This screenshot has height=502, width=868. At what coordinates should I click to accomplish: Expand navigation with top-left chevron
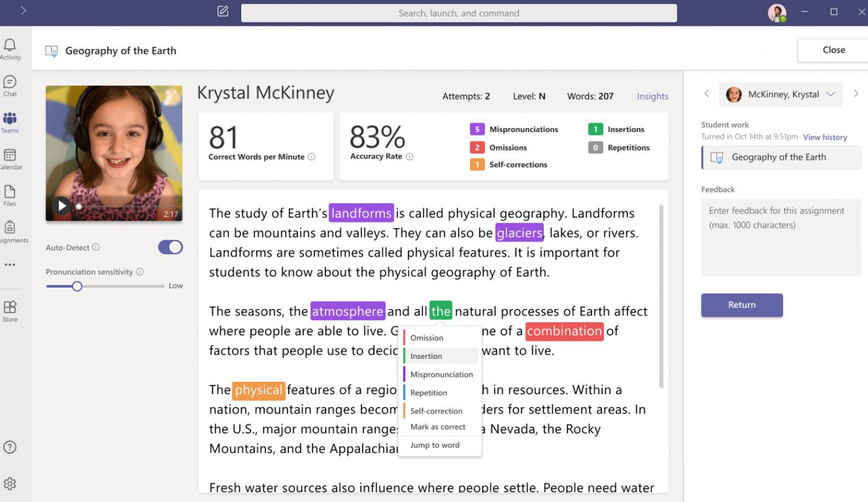(x=23, y=11)
